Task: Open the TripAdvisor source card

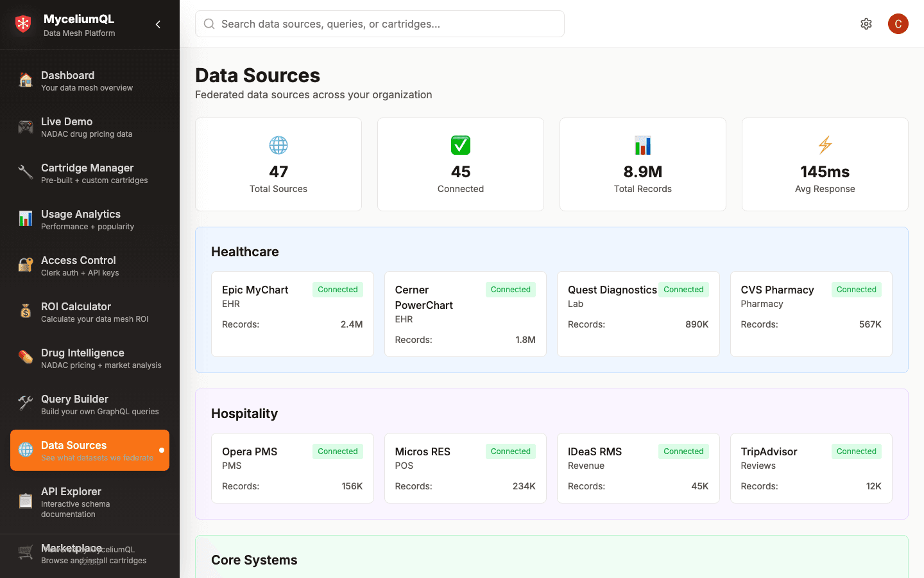Action: [x=811, y=468]
